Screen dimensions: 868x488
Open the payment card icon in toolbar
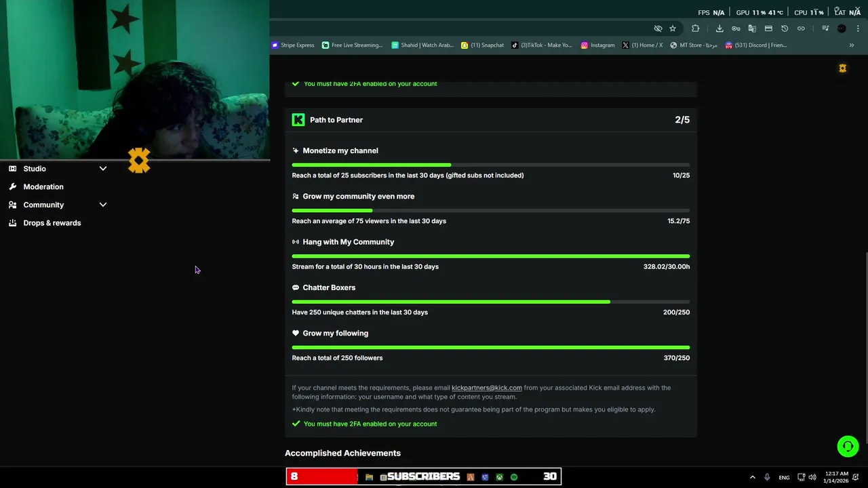click(x=768, y=28)
